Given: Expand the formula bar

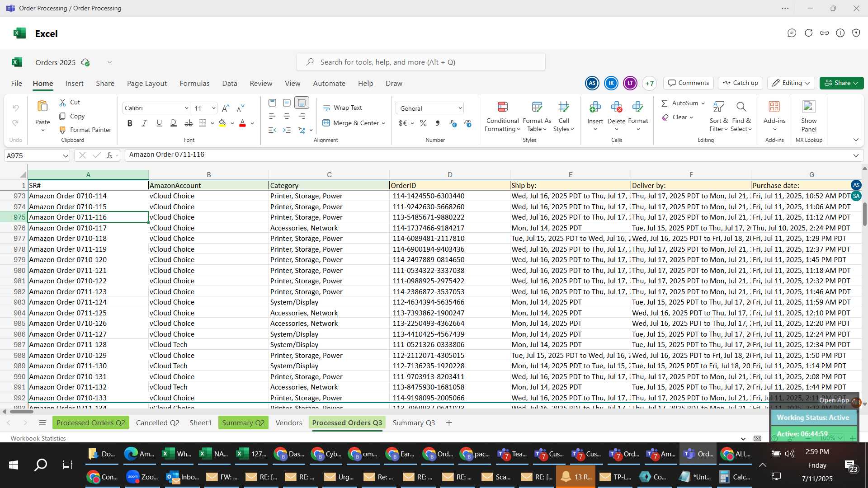Looking at the screenshot, I should (856, 155).
